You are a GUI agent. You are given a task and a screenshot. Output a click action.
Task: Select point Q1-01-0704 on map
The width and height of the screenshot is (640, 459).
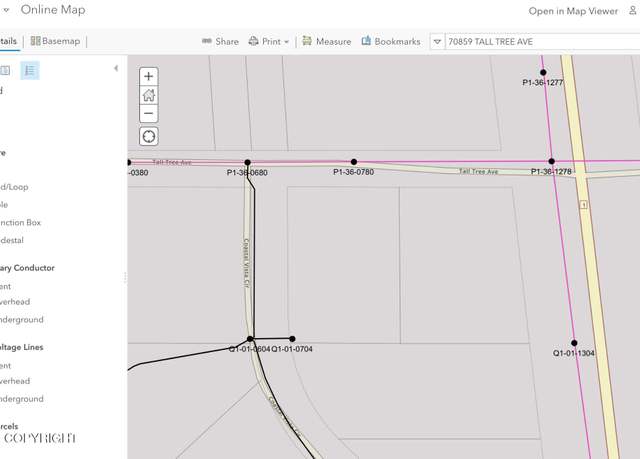292,339
